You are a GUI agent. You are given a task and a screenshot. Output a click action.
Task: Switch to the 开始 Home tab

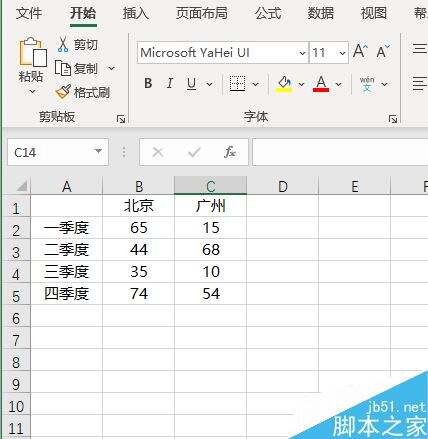tap(83, 13)
